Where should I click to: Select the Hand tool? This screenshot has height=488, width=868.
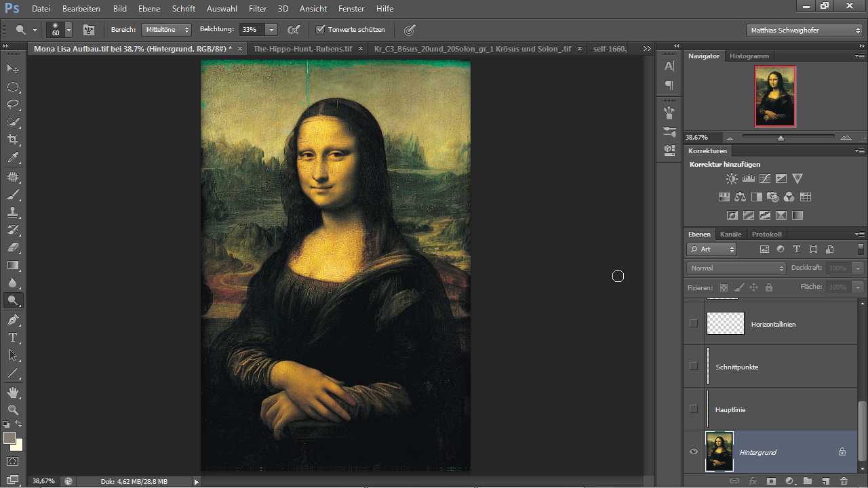13,392
